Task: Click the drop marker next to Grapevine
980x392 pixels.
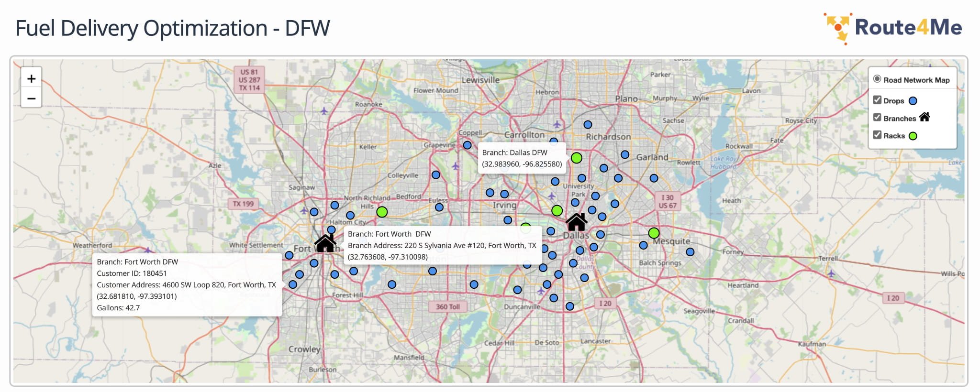Action: 468,145
